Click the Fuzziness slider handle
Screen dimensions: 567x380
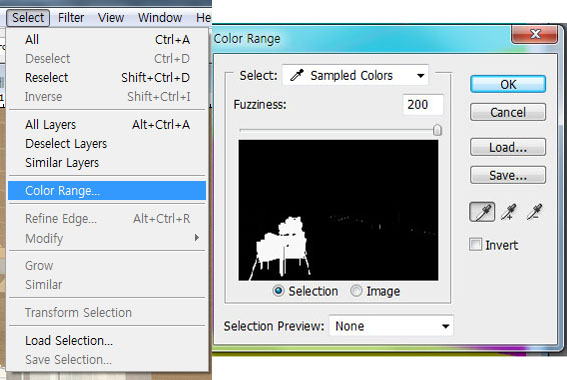[437, 130]
